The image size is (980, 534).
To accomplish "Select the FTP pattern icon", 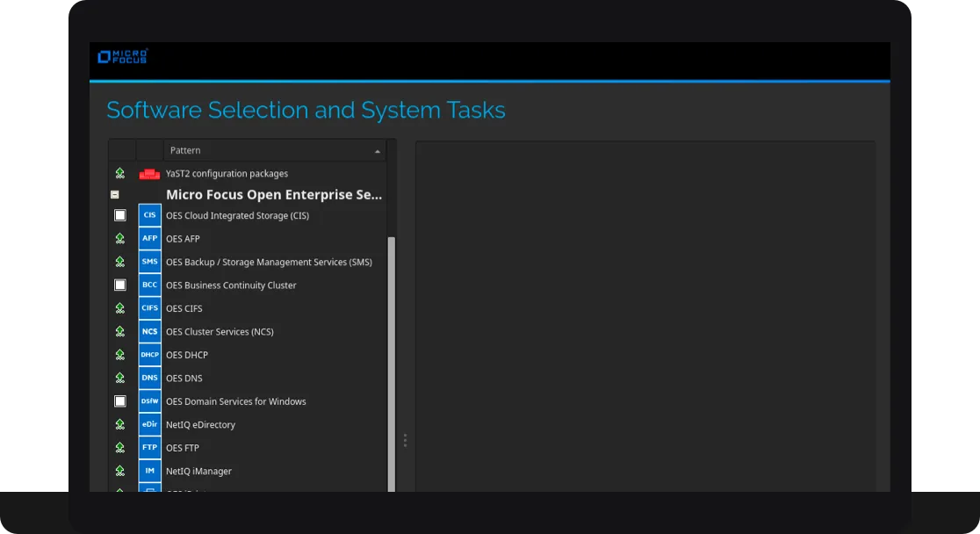I will click(149, 447).
